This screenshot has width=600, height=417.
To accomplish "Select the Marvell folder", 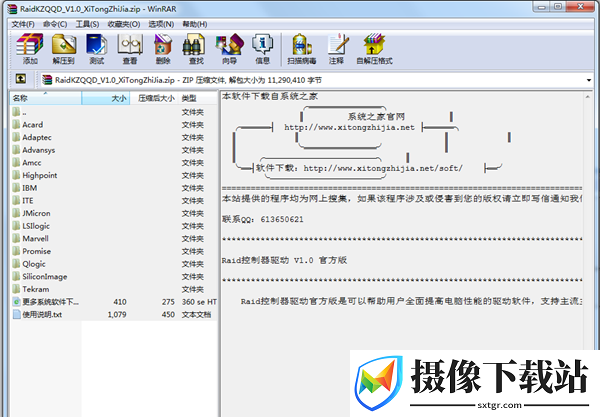I will pyautogui.click(x=114, y=238).
